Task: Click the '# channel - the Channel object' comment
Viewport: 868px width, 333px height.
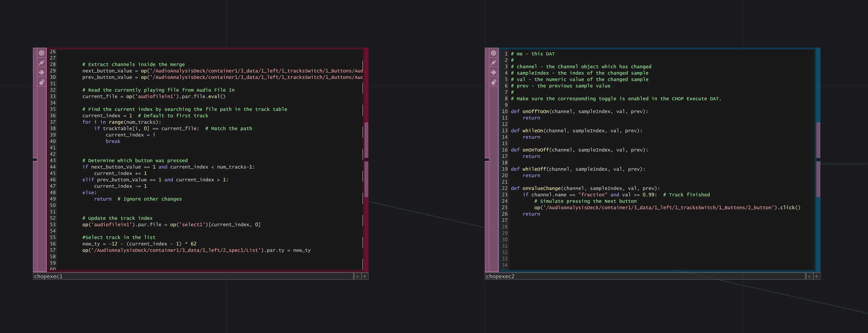Action: (581, 67)
